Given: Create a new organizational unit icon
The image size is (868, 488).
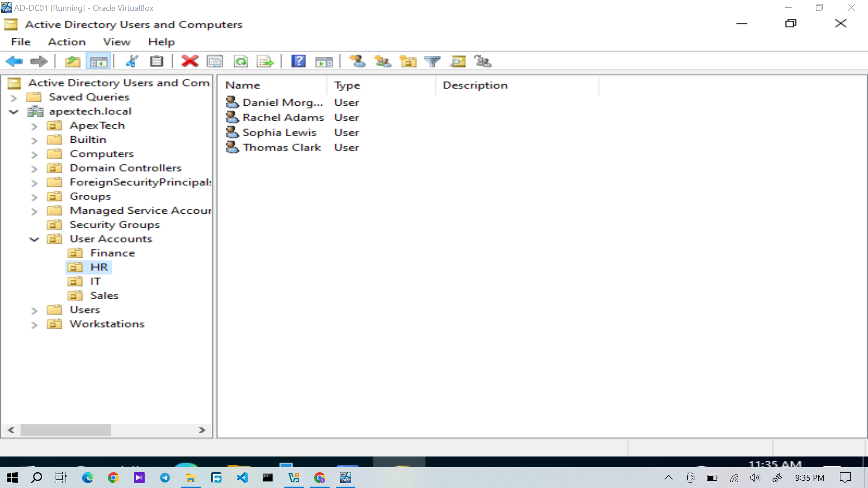Looking at the screenshot, I should point(408,61).
